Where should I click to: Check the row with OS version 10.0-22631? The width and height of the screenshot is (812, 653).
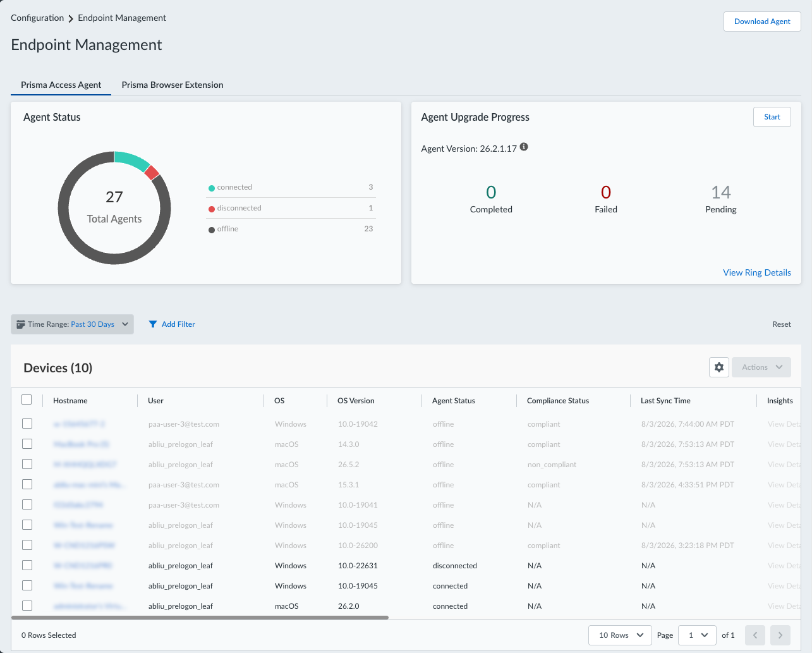tap(27, 565)
